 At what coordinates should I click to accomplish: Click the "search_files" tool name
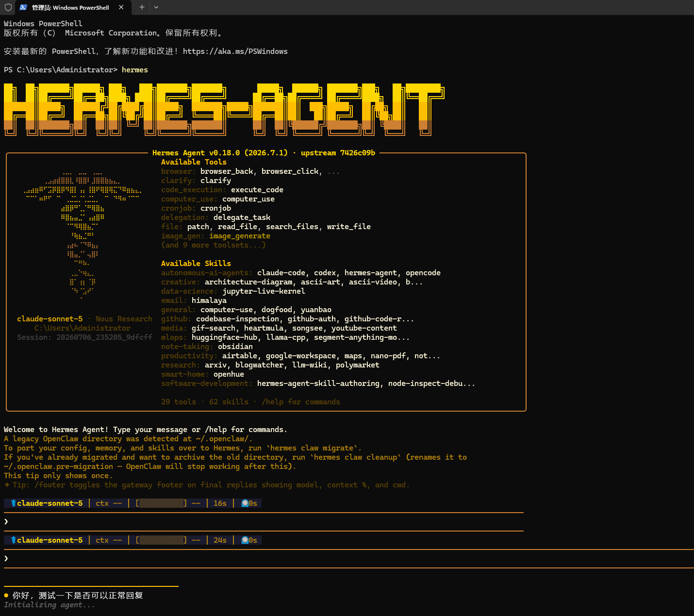click(x=292, y=227)
